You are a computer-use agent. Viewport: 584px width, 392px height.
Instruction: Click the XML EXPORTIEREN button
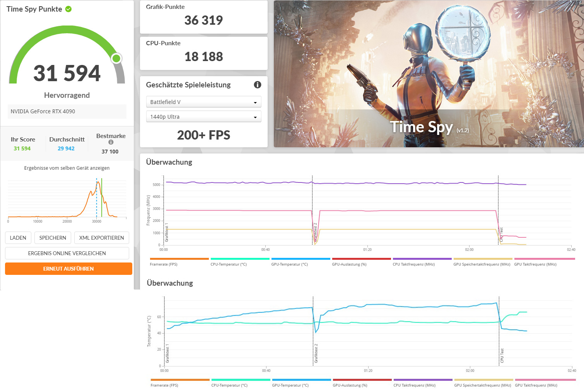click(x=102, y=238)
